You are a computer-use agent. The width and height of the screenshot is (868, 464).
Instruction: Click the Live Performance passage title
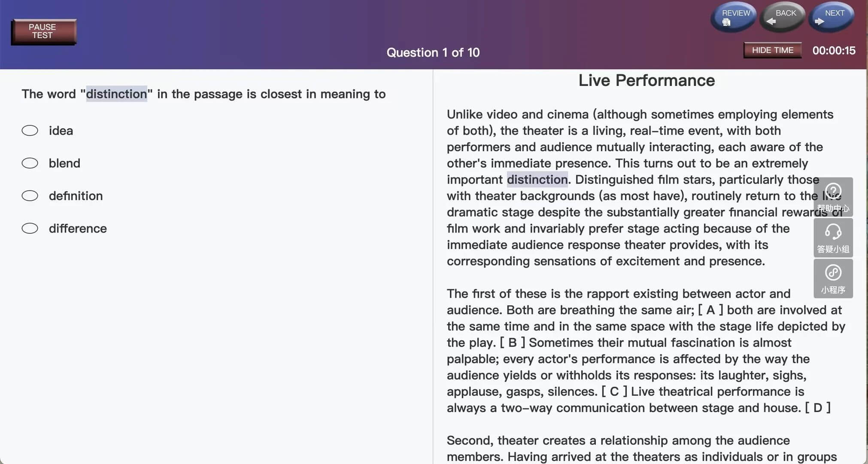tap(646, 81)
